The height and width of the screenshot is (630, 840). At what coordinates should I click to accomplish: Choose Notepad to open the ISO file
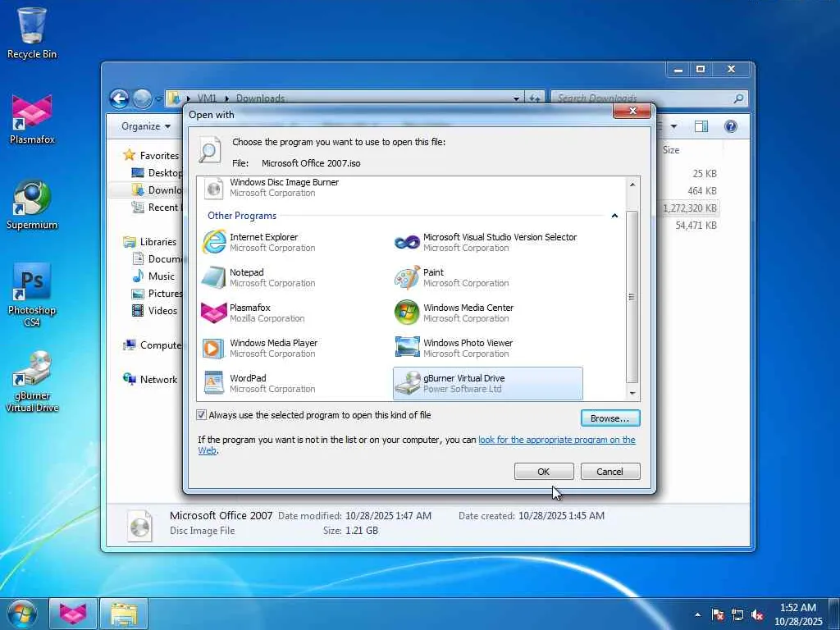pos(258,277)
